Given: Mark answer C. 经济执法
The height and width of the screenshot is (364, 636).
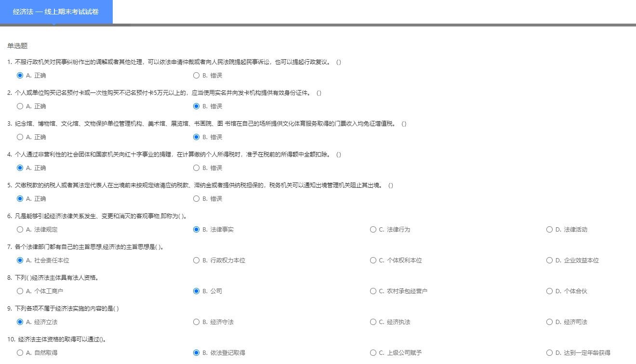Looking at the screenshot, I should pos(373,322).
